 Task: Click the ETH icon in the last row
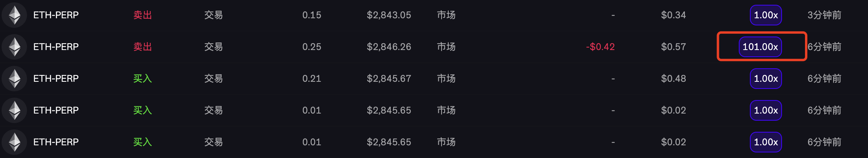tap(14, 142)
